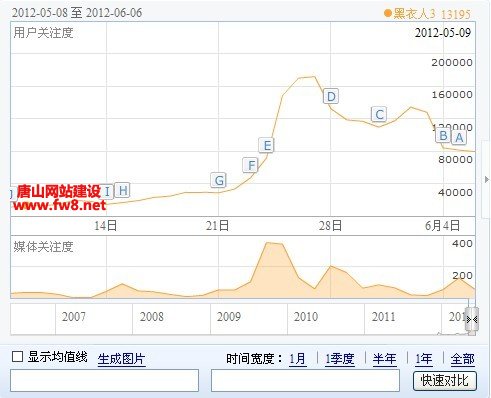The image size is (491, 398).
Task: Show 全部 time range
Action: [463, 359]
